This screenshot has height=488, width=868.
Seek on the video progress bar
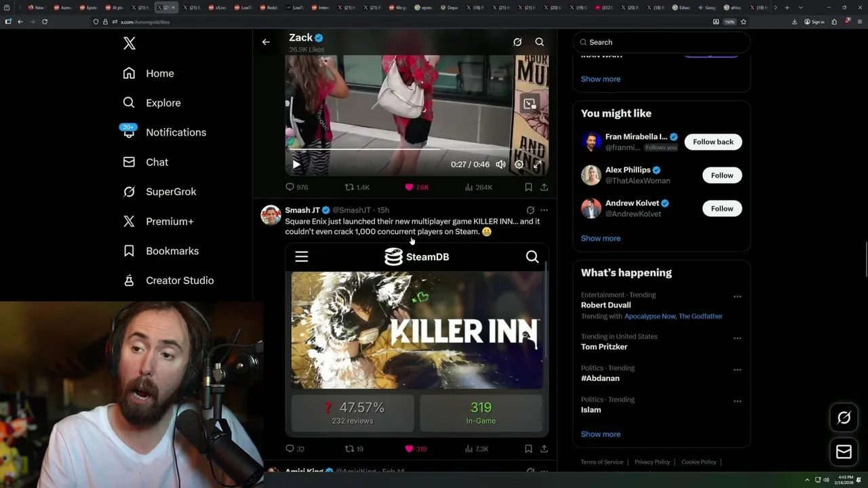(416, 149)
